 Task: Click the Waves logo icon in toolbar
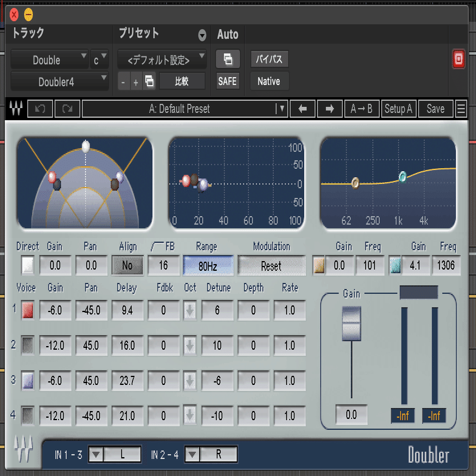pyautogui.click(x=16, y=108)
